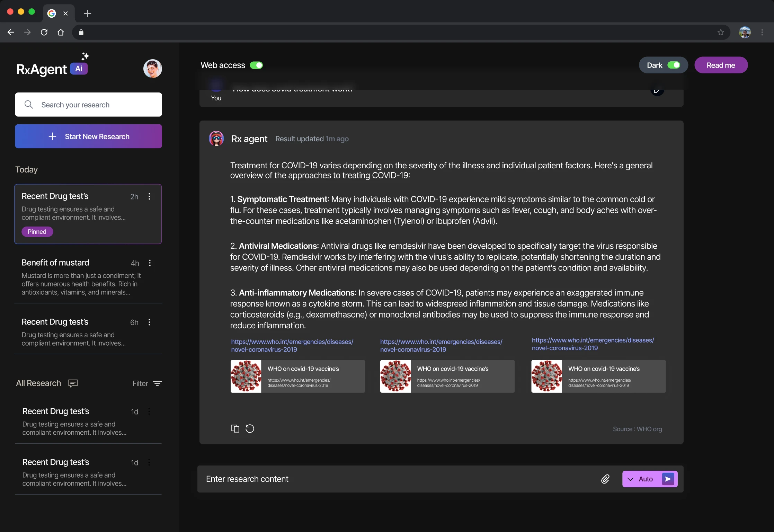Click the attachment paperclip icon
Image resolution: width=774 pixels, height=532 pixels.
[605, 479]
